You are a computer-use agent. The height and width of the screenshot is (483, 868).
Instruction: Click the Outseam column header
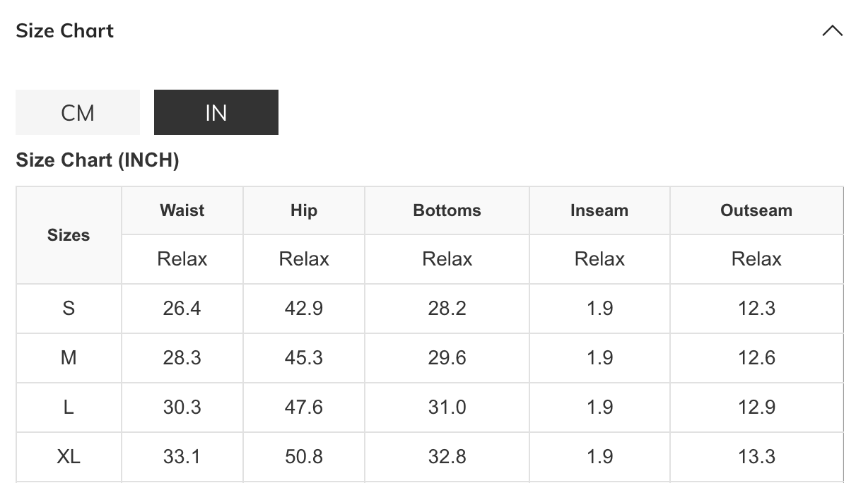tap(756, 210)
